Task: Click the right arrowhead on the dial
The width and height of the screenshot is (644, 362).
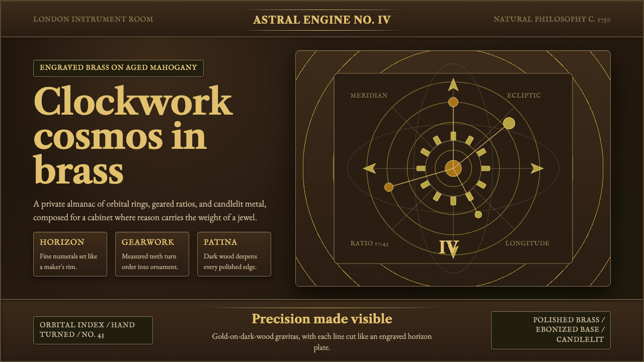Action: (x=537, y=168)
